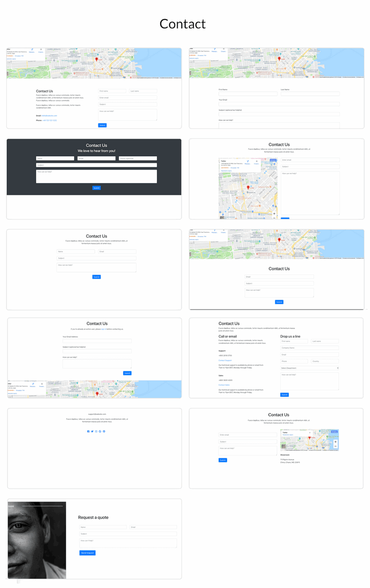
Task: Click the Twitter icon under support@website.com
Action: [92, 432]
